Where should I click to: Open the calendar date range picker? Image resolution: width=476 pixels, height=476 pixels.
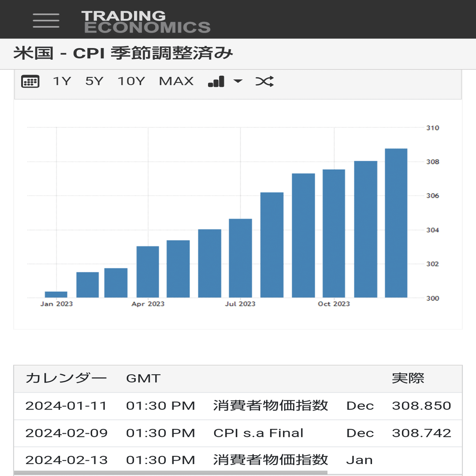30,82
